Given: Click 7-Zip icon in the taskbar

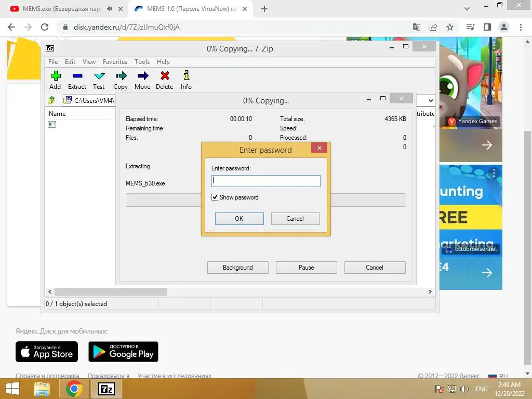Looking at the screenshot, I should coord(107,389).
